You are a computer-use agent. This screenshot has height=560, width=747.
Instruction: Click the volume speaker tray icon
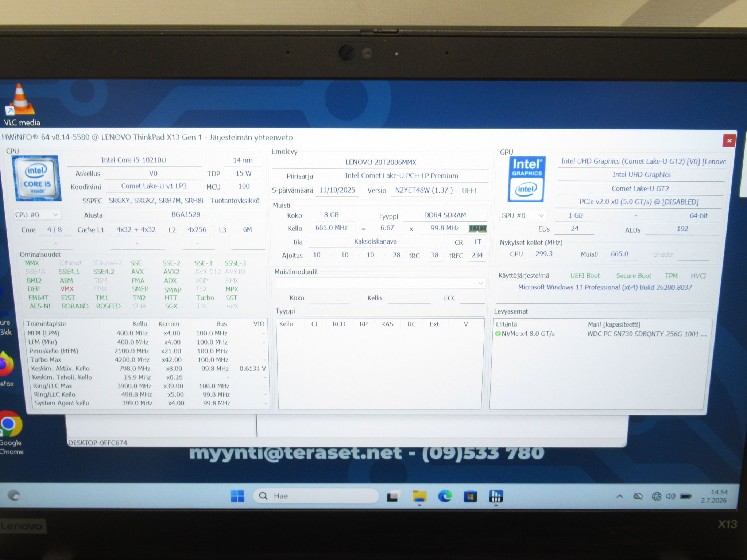click(x=670, y=496)
